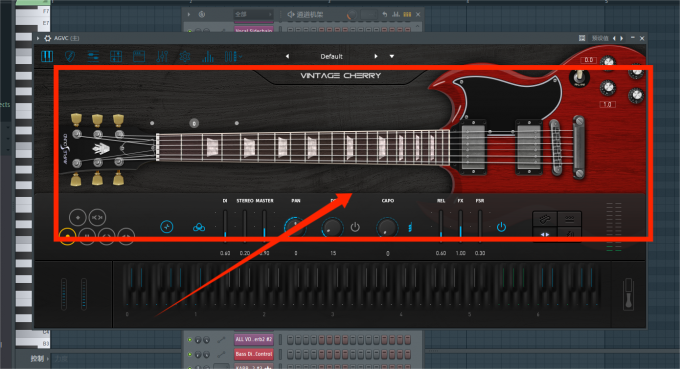Click the 1.00 value under FX slider
The width and height of the screenshot is (680, 369).
[x=461, y=253]
